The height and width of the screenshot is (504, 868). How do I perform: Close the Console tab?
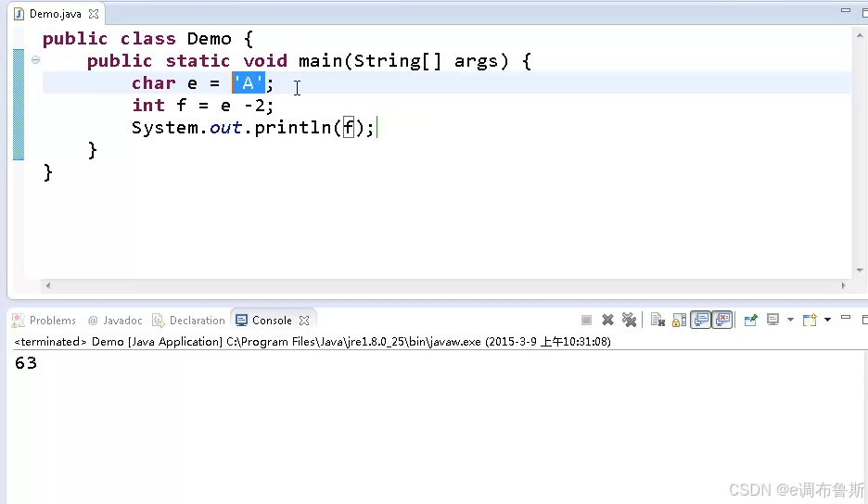coord(304,321)
